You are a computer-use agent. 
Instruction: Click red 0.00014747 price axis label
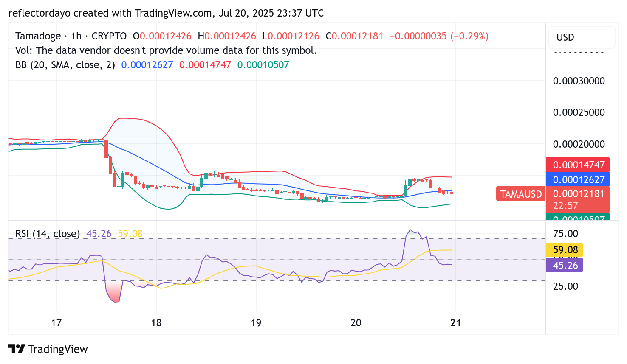coord(578,165)
